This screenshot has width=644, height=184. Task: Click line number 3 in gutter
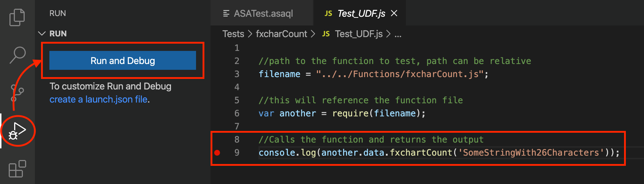click(237, 74)
